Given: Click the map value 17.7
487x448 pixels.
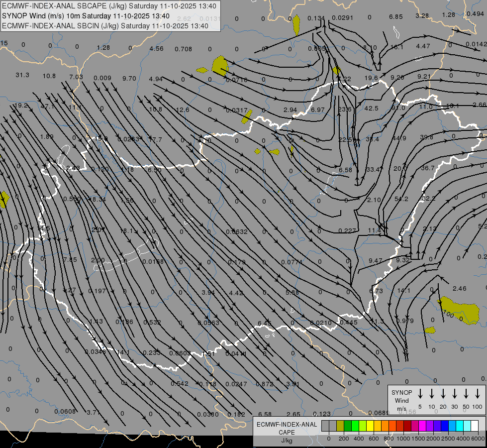Looking at the screenshot, I should (x=155, y=139).
